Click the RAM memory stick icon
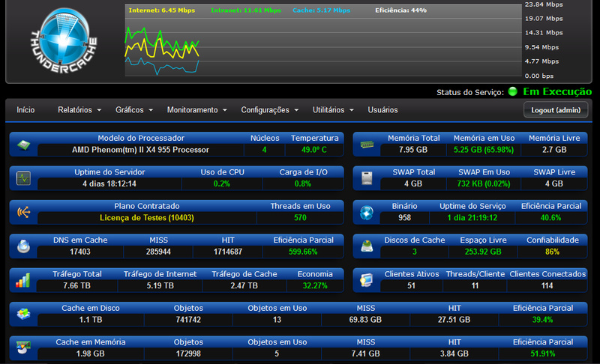 (367, 145)
